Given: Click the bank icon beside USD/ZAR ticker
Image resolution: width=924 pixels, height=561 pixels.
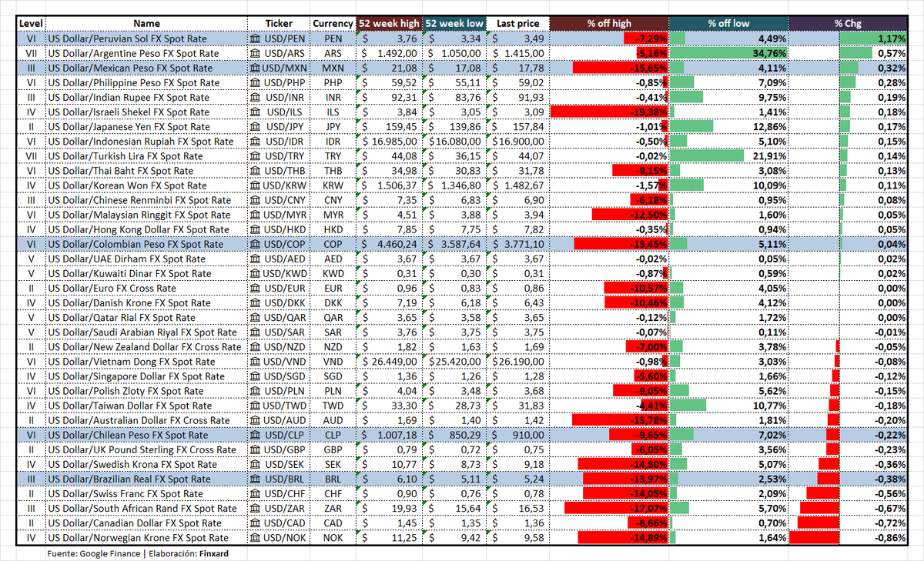Looking at the screenshot, I should 256,507.
